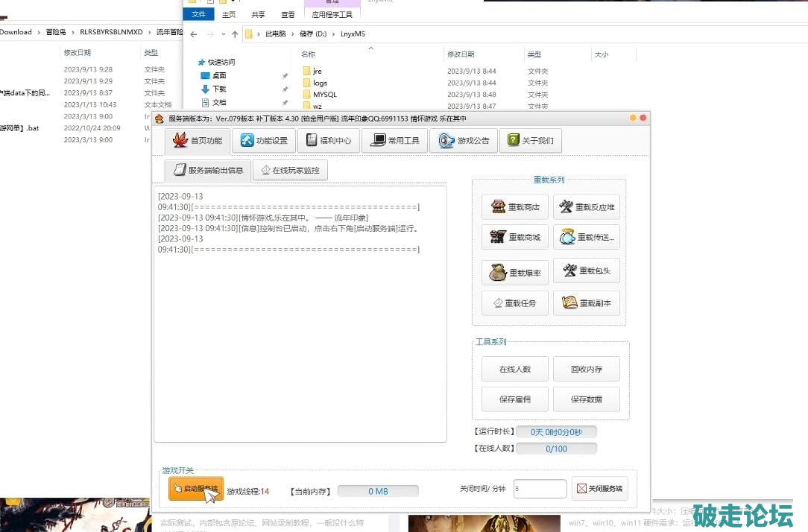Switch to 在线玩家监控 sub-tab
Screen dimensions: 808x532
pyautogui.click(x=290, y=171)
